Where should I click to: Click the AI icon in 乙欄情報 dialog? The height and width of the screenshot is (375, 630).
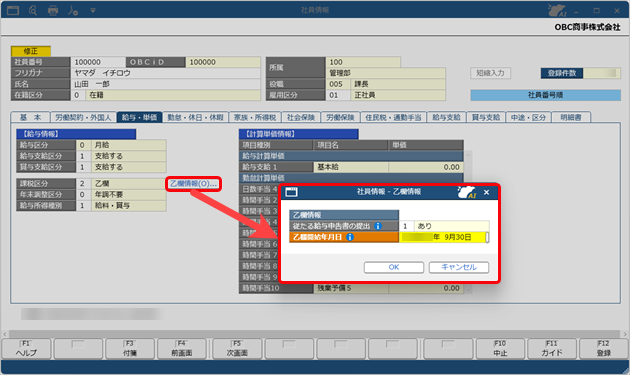467,192
